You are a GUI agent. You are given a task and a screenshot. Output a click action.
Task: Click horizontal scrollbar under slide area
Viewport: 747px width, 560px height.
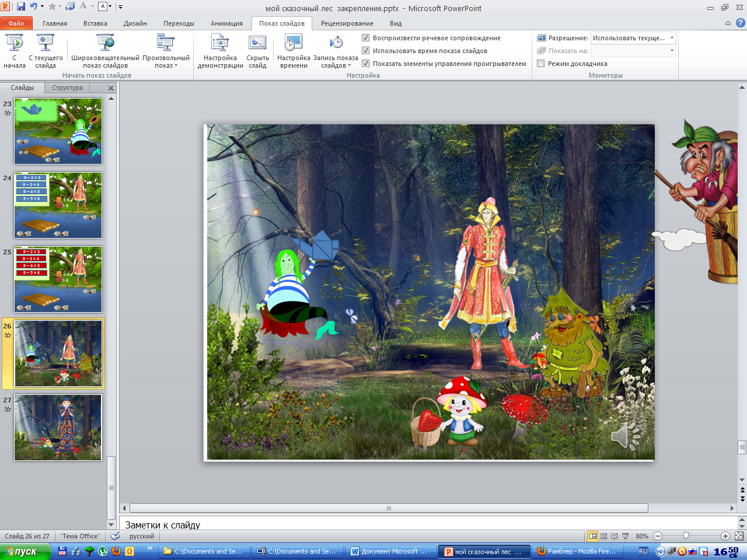[389, 508]
